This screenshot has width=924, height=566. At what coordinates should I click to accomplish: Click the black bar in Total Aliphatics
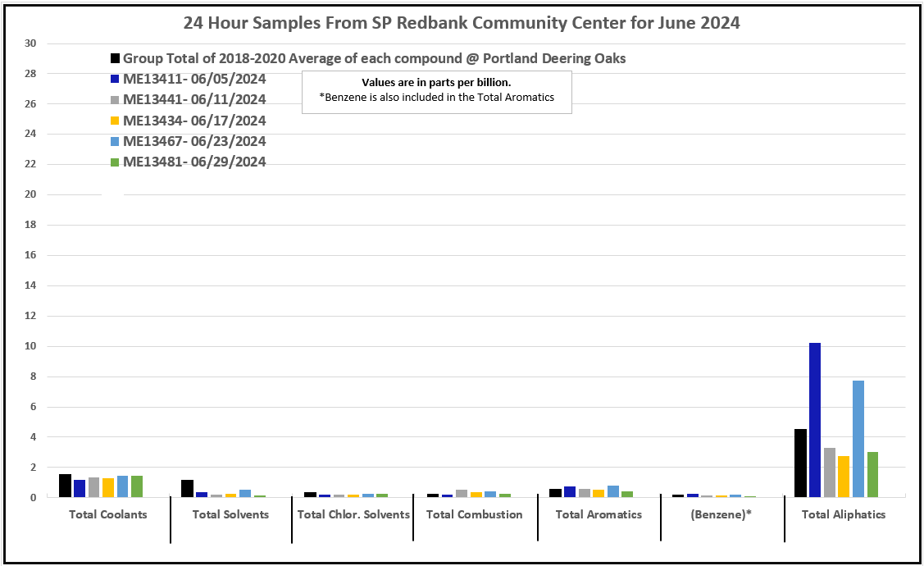[x=800, y=463]
